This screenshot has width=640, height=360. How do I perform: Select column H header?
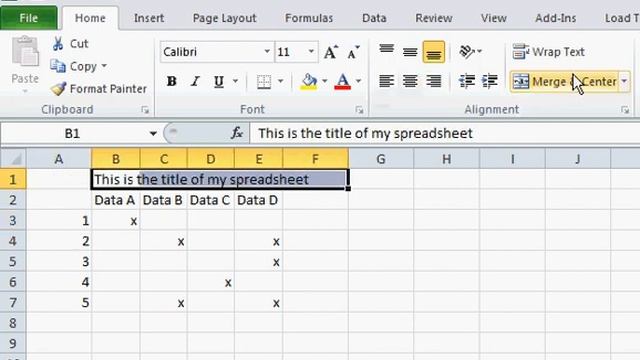pyautogui.click(x=447, y=158)
